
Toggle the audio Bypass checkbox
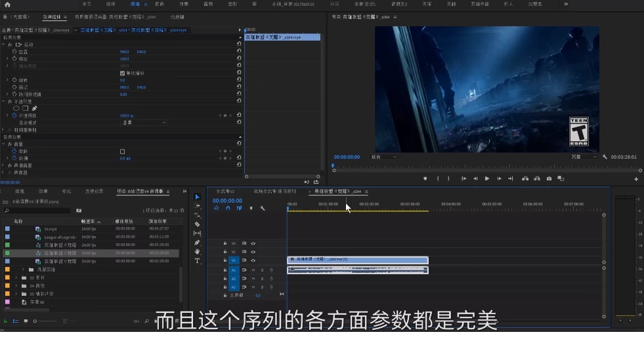(122, 152)
